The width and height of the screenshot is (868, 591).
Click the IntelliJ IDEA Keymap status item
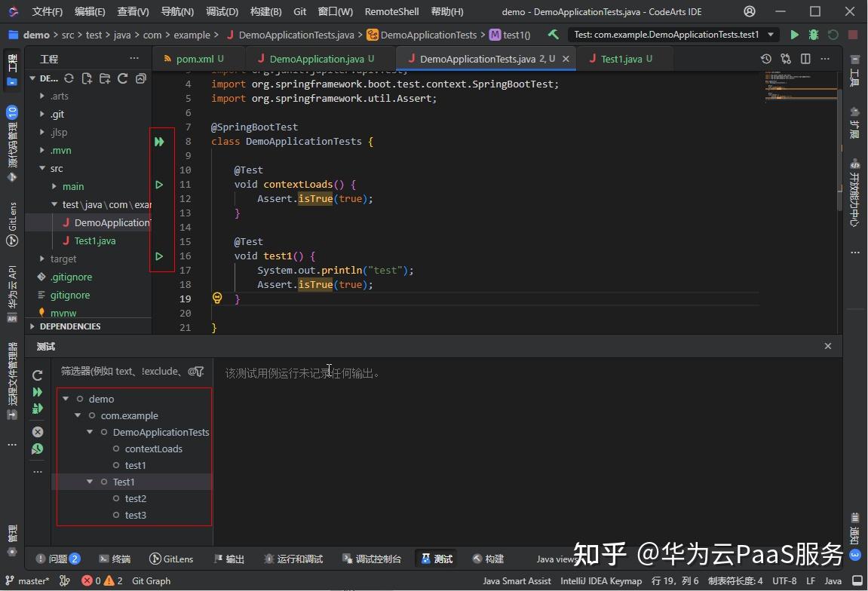pyautogui.click(x=601, y=580)
